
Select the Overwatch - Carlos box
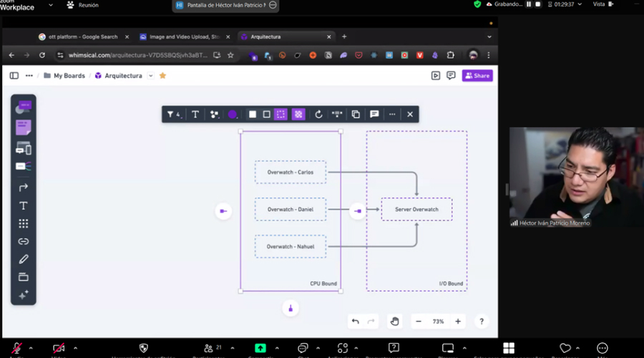coord(291,173)
